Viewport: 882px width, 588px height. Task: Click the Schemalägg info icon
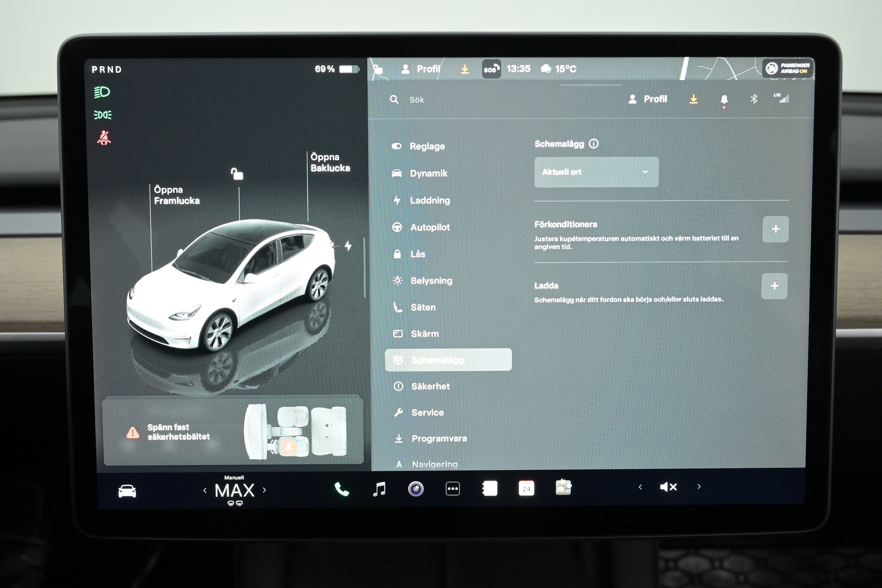click(x=594, y=144)
